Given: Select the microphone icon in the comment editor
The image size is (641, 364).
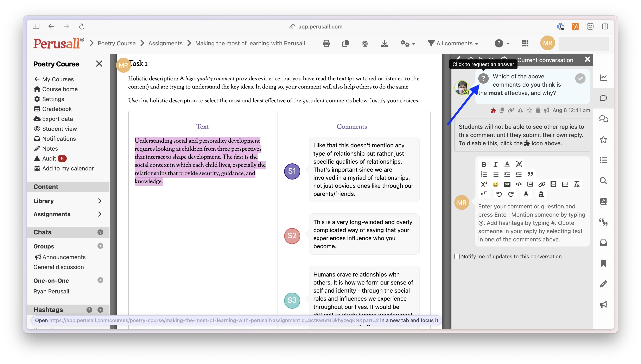Looking at the screenshot, I should point(526,194).
